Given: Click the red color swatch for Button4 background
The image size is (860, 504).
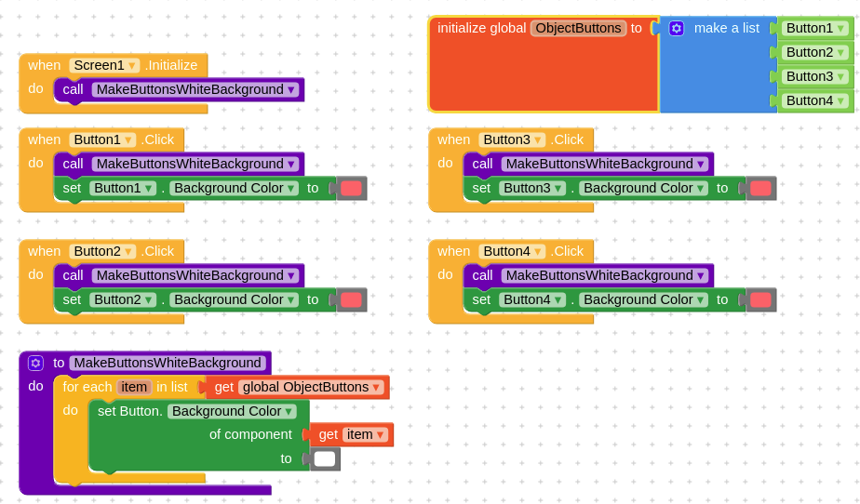Looking at the screenshot, I should [760, 300].
